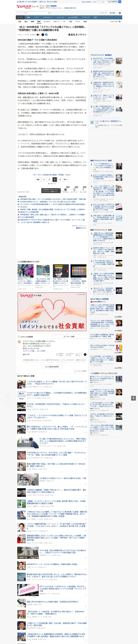The width and height of the screenshot is (138, 644).
Task: Click the JRA 京都競馬場 link
Action: (x=113, y=2)
